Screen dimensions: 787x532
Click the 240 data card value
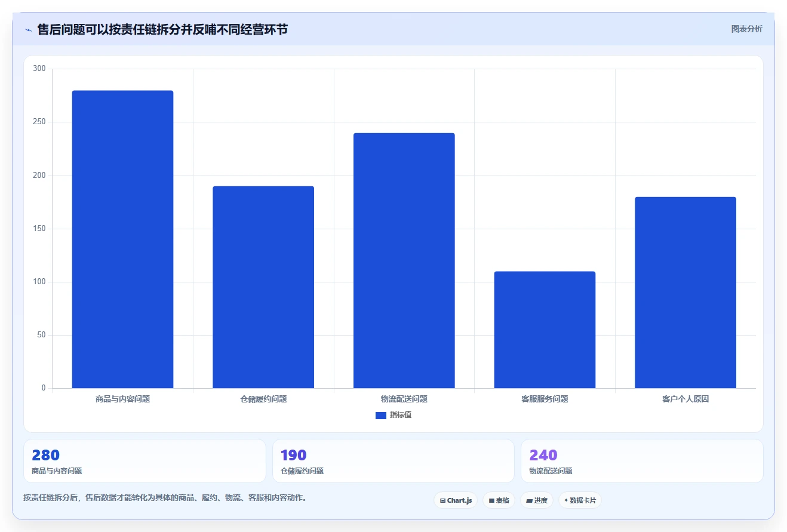pyautogui.click(x=543, y=455)
